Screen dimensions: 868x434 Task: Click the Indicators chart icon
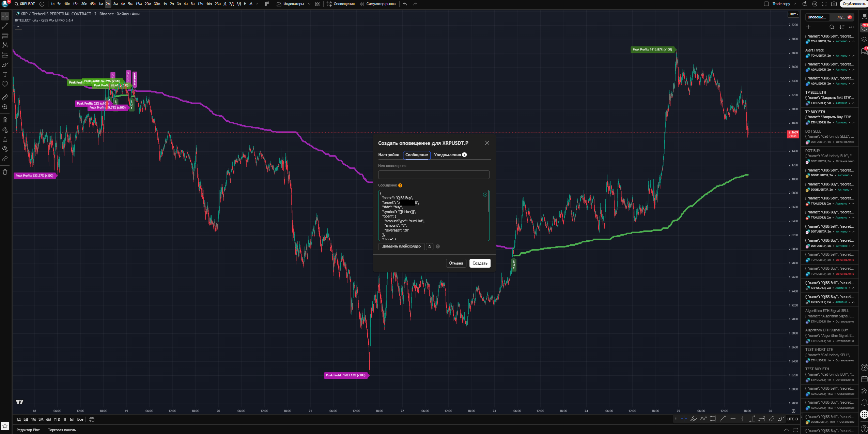279,4
